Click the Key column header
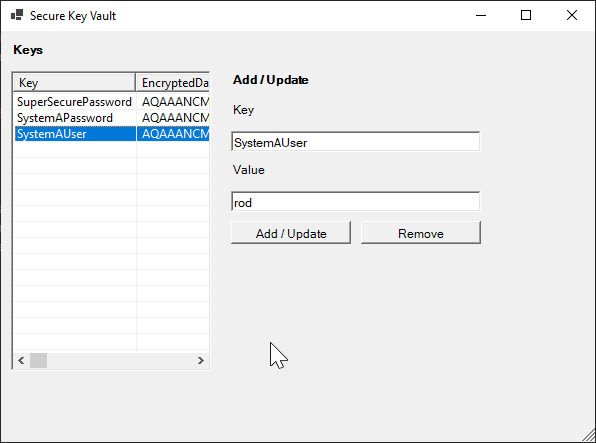This screenshot has height=443, width=596. click(x=74, y=83)
